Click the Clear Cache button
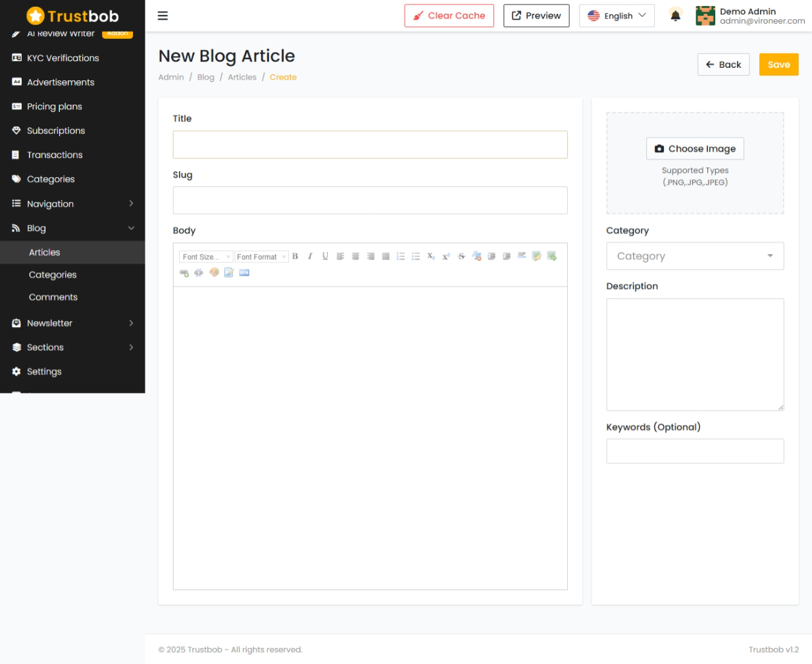The width and height of the screenshot is (812, 664). 449,16
